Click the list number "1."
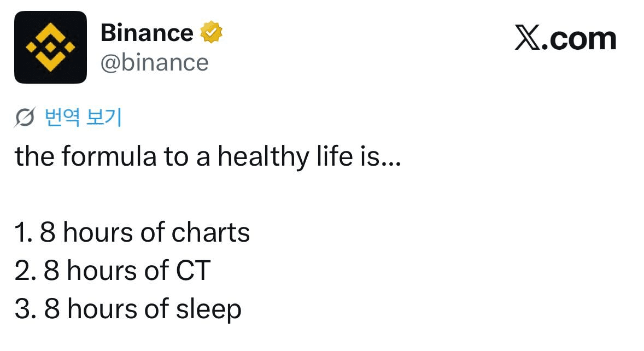 point(24,233)
